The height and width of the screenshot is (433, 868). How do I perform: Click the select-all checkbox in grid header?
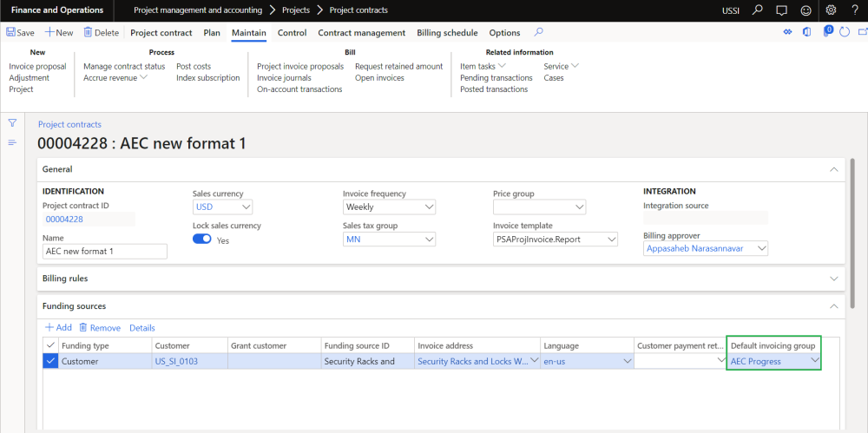(50, 345)
